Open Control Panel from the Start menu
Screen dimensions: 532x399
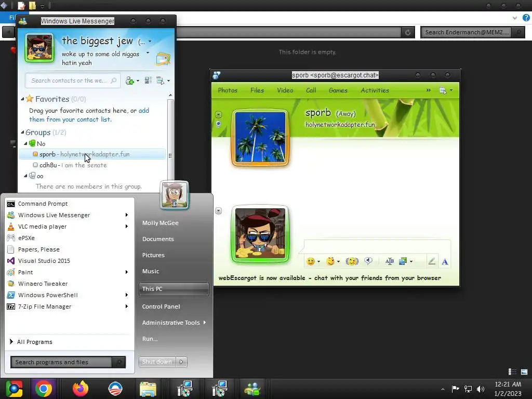coord(161,307)
